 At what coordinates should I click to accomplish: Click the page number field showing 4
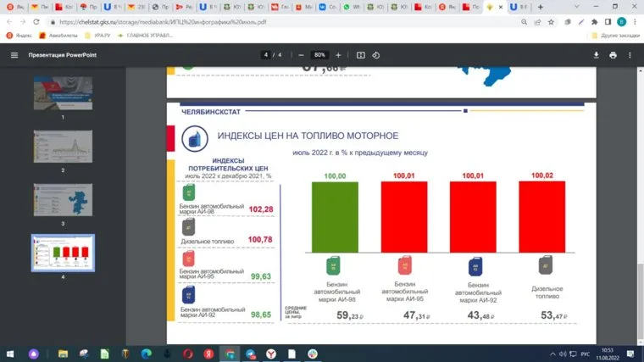(x=266, y=55)
